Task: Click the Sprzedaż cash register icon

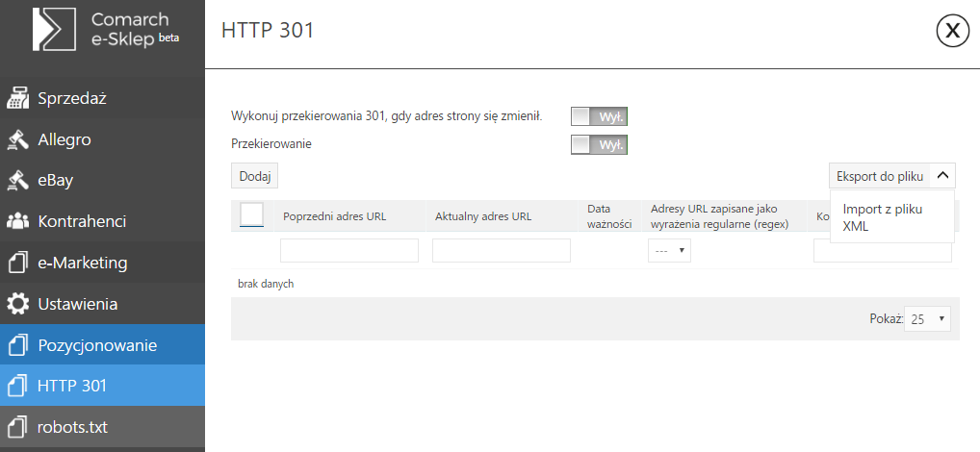Action: coord(17,99)
